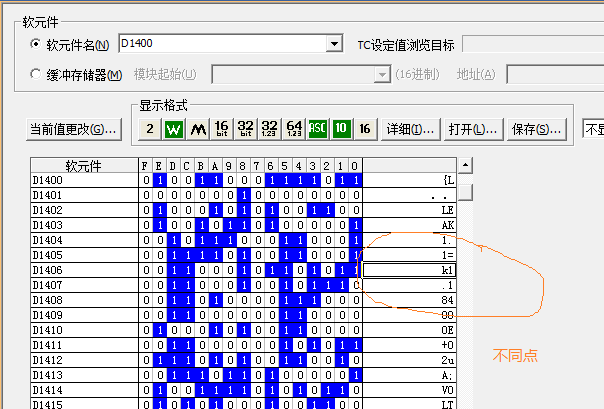Choose the 32-bit real number format icon
Viewport: 604px width, 409px height.
(x=270, y=129)
